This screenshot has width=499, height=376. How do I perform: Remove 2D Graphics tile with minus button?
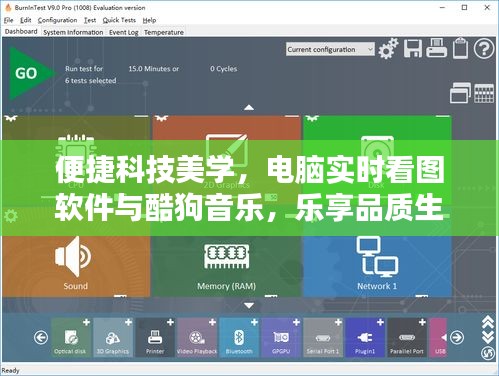point(292,117)
